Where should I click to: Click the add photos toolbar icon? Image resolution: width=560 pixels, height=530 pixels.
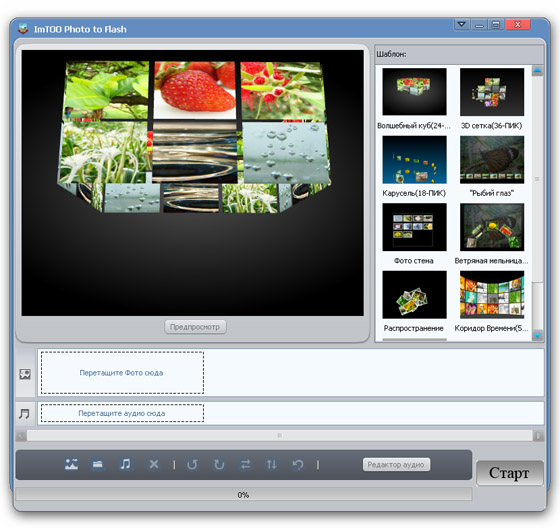pos(71,464)
